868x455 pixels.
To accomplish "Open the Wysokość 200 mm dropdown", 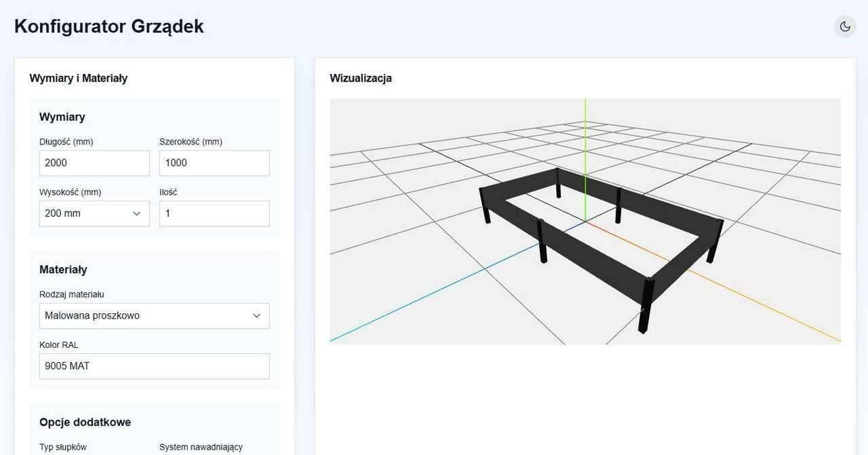I will coord(94,213).
